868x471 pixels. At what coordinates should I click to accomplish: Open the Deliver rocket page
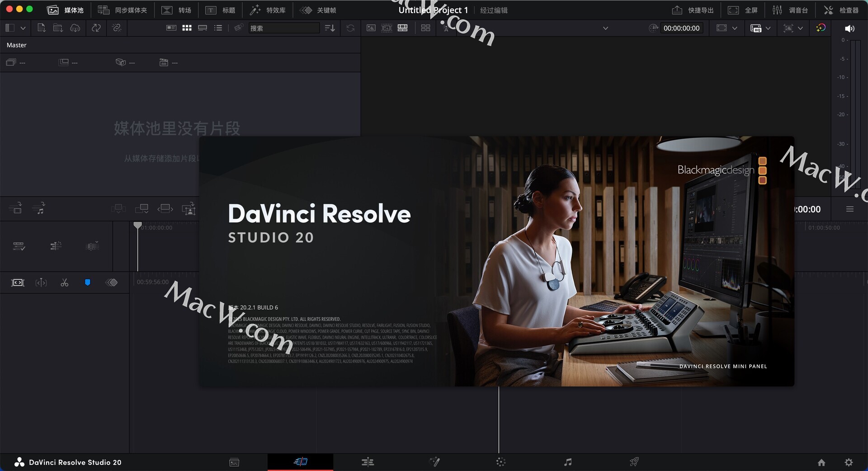tap(634, 462)
